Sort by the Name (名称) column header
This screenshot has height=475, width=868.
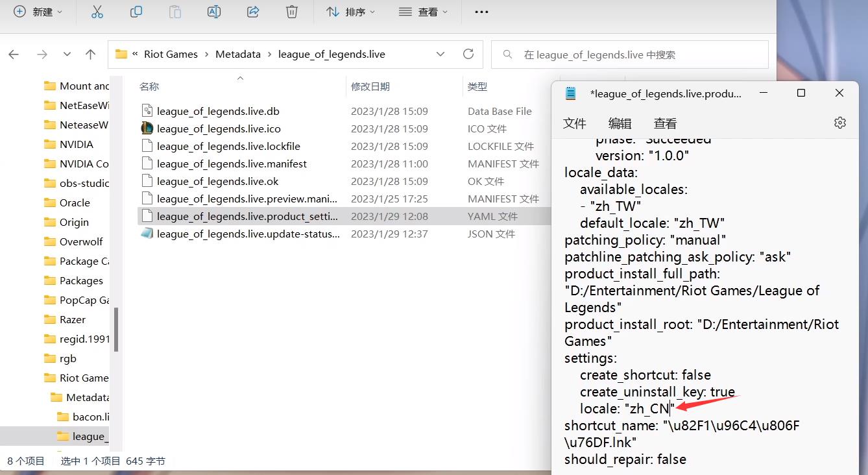coord(149,86)
